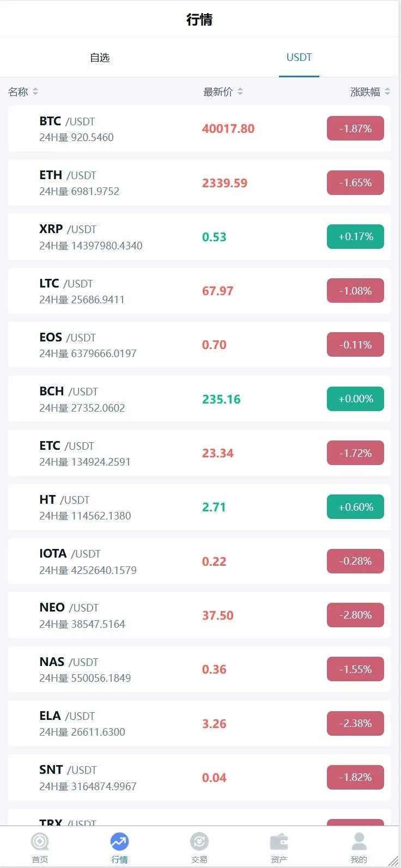This screenshot has height=868, width=401.
Task: Open the 我的 profile icon
Action: pyautogui.click(x=359, y=842)
